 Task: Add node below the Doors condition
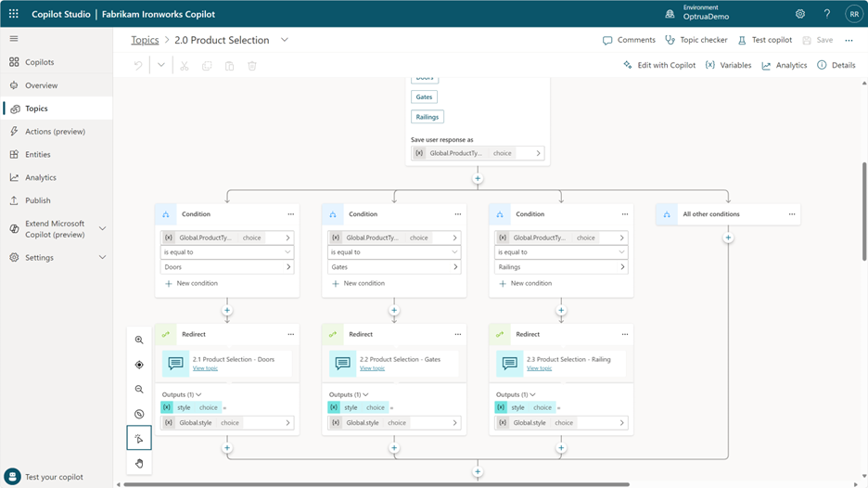click(x=227, y=310)
